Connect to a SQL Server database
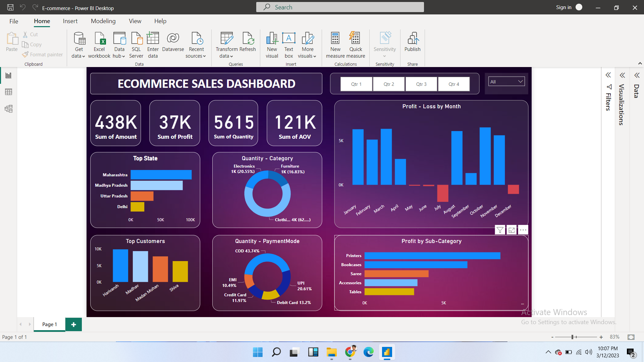 tap(136, 44)
